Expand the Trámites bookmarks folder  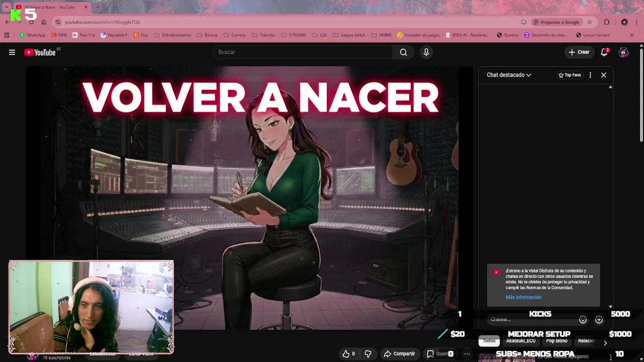point(263,35)
